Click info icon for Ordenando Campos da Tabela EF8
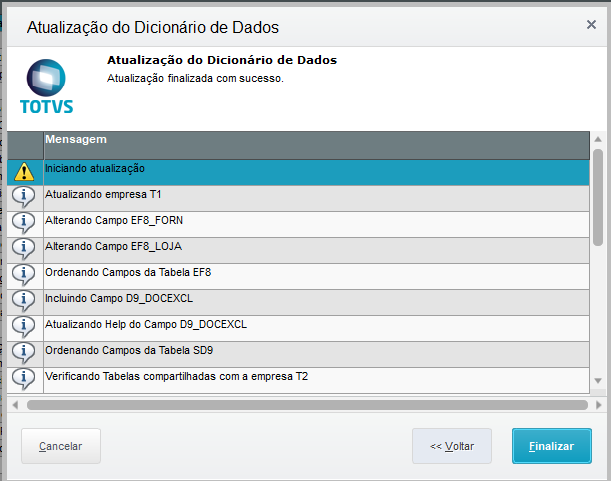The height and width of the screenshot is (481, 611). [24, 274]
